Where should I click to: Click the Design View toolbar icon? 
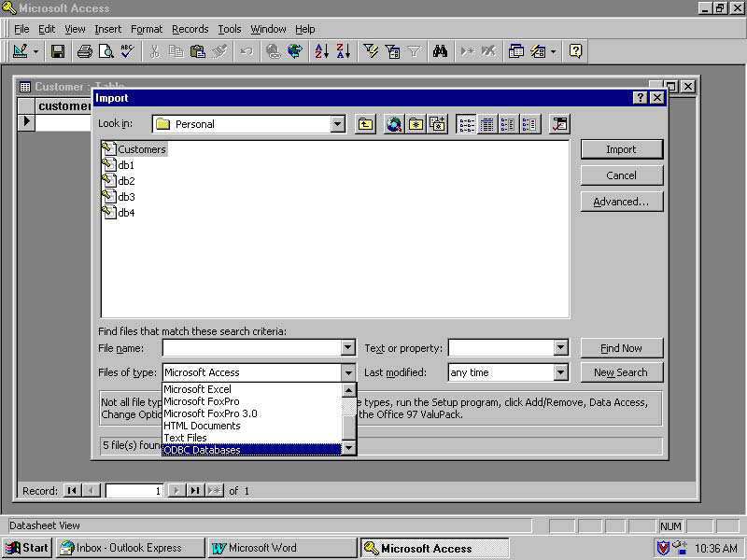[21, 51]
